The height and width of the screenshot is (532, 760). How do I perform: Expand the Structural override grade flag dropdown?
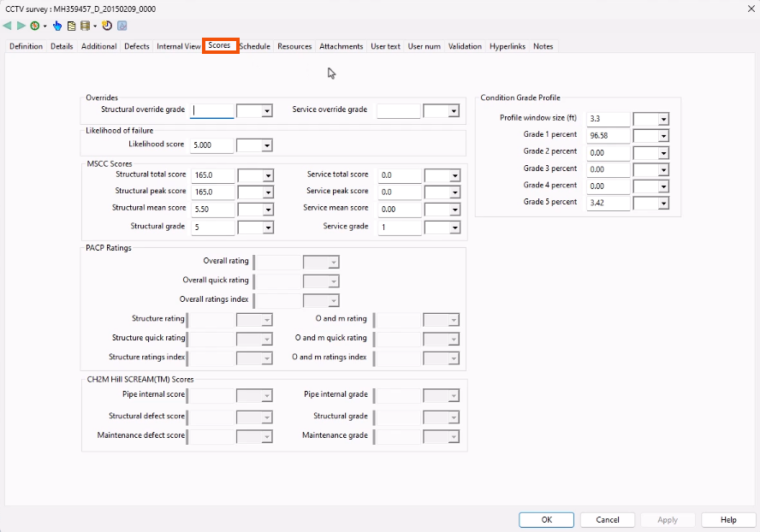266,110
